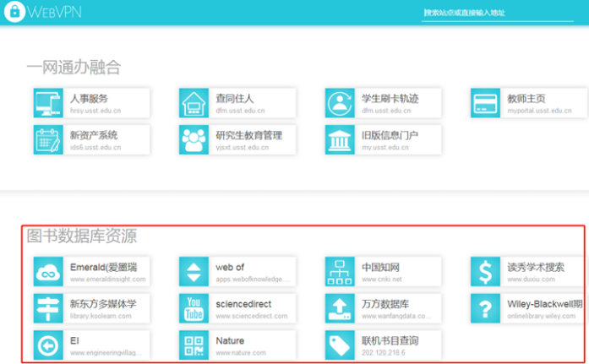
Task: Open the 人事服务 link
Action: pyautogui.click(x=91, y=103)
